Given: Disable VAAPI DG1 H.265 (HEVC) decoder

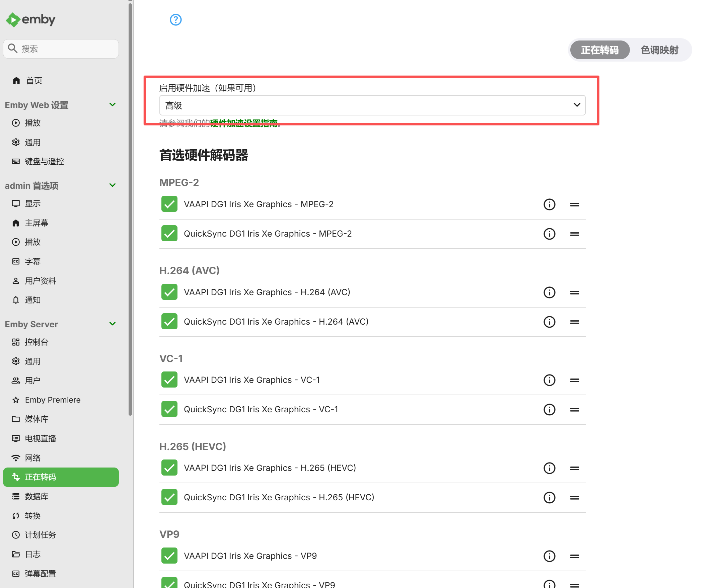Looking at the screenshot, I should pyautogui.click(x=169, y=468).
